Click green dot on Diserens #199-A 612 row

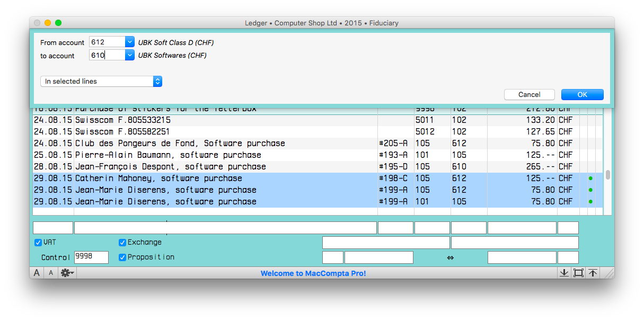coord(590,190)
